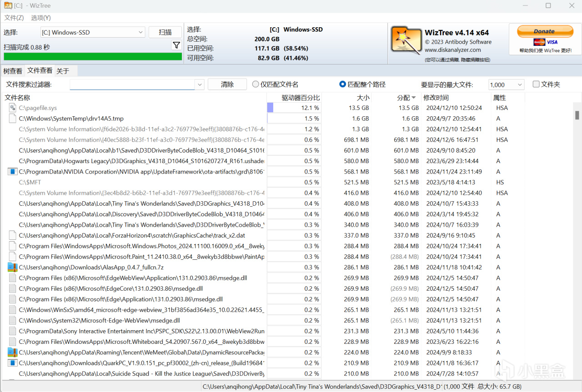Click the WizTree app icon in the title bar
Screen dimensions: 582x392
[x=8, y=5]
